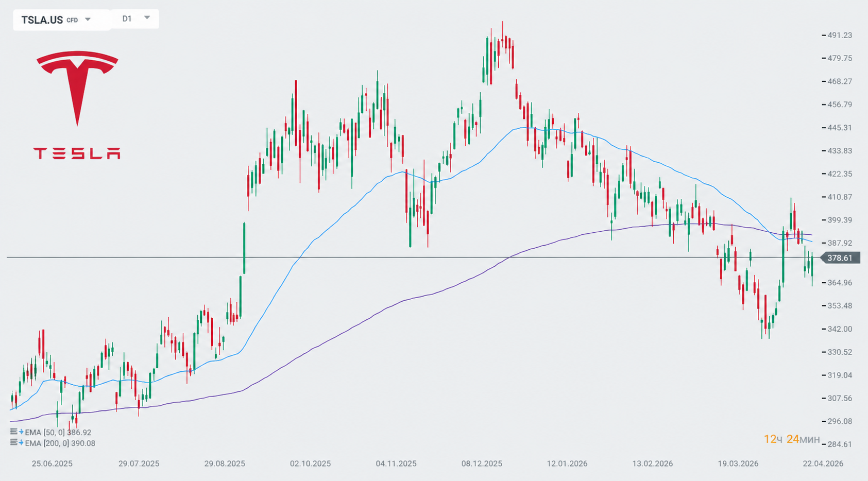The height and width of the screenshot is (481, 868).
Task: Click the EMA 50 list settings icon
Action: click(x=14, y=432)
